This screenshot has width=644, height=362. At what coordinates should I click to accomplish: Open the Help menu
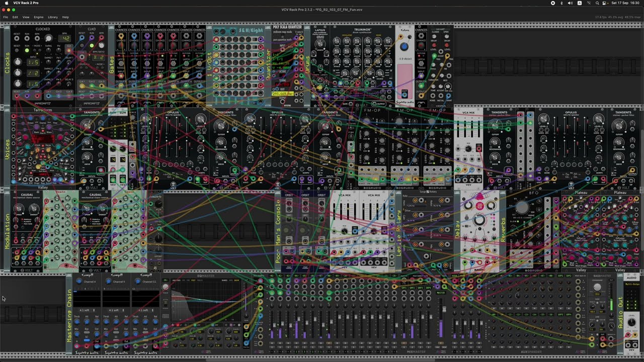(x=65, y=17)
